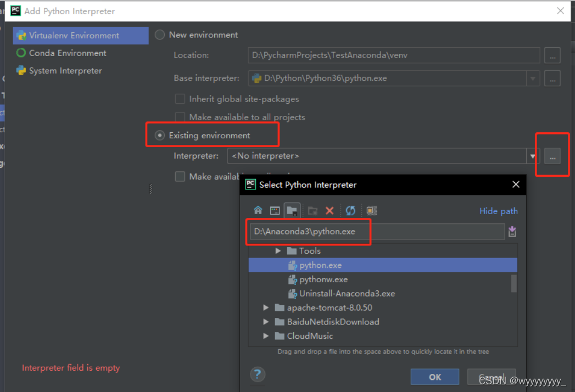Click the project directory toolbar icon
This screenshot has width=575, height=392.
[292, 210]
